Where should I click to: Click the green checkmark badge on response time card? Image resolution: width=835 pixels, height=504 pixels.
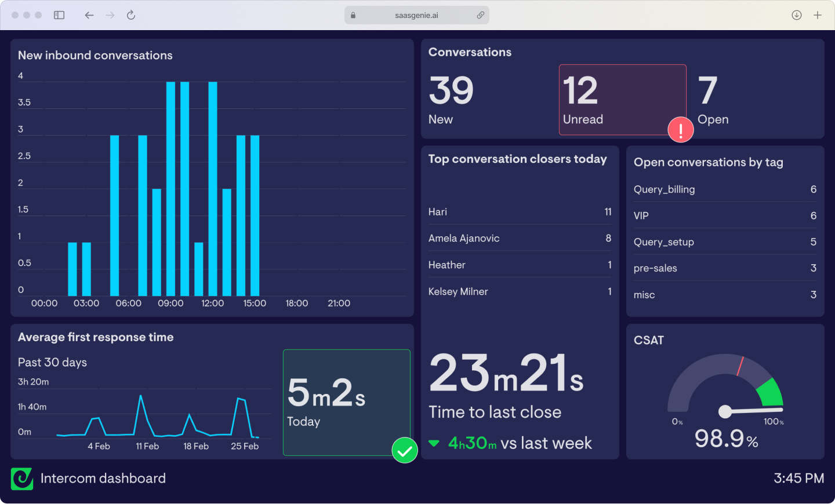click(x=405, y=450)
